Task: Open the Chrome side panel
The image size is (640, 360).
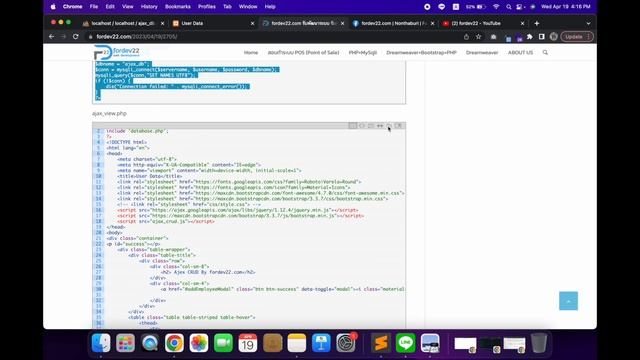Action: [x=542, y=37]
